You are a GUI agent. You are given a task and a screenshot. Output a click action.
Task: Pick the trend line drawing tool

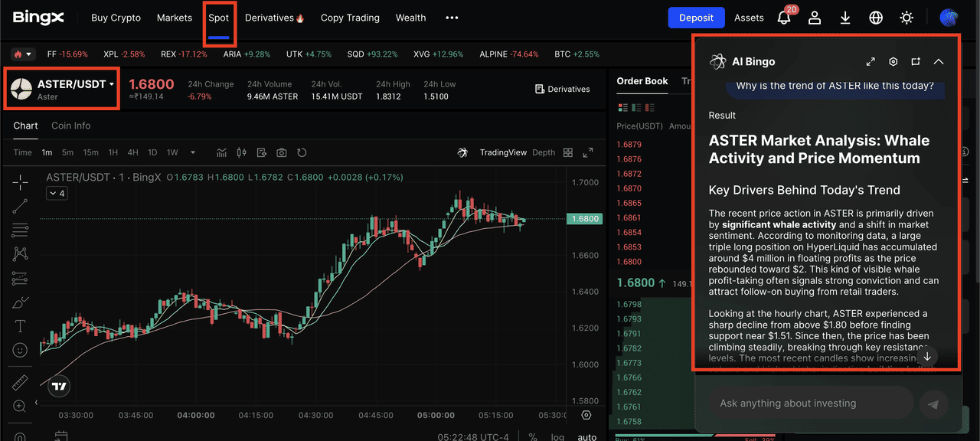coord(21,205)
